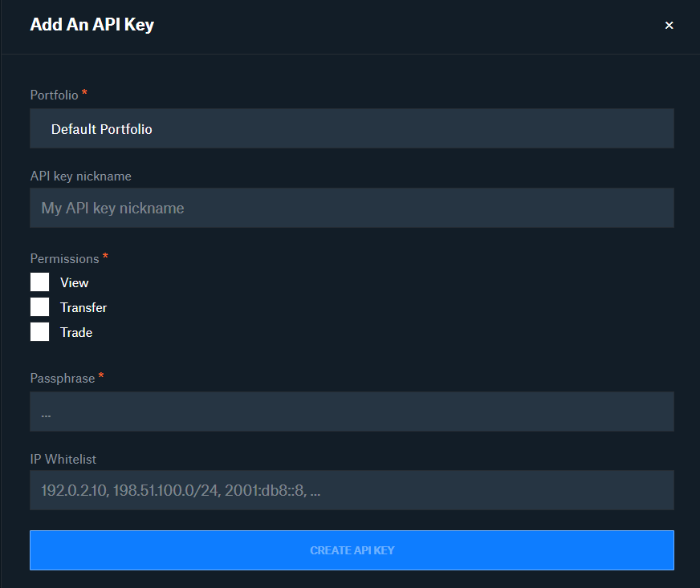Screen dimensions: 700x588
Task: Click the View permission label
Action: click(74, 283)
